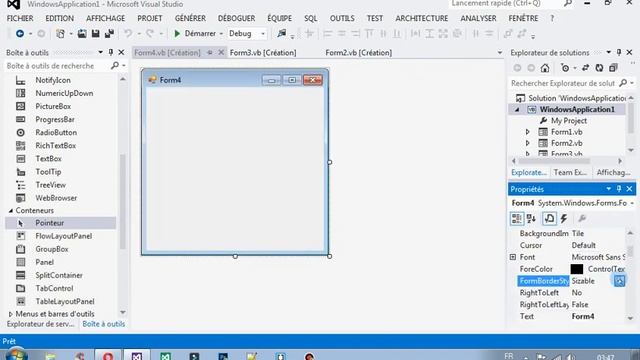Select the Pointeur tool
Image resolution: width=640 pixels, height=360 pixels.
click(60, 223)
